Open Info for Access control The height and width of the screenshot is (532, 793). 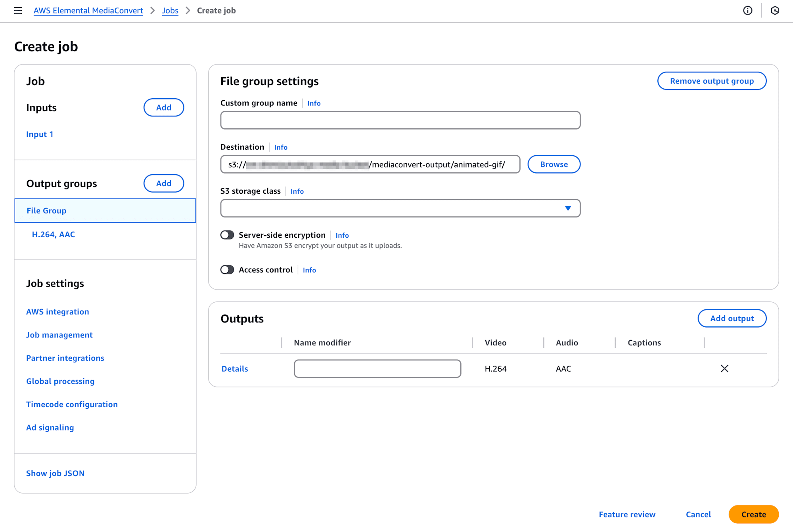[309, 270]
